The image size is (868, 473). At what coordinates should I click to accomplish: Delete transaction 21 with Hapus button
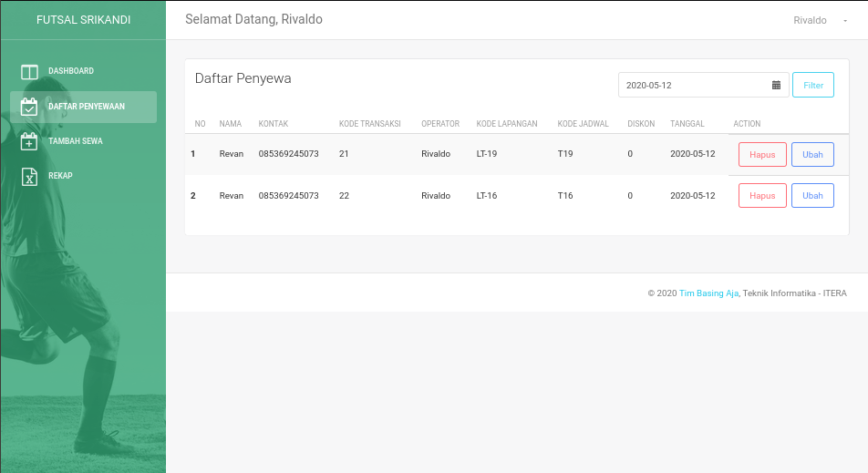click(762, 155)
